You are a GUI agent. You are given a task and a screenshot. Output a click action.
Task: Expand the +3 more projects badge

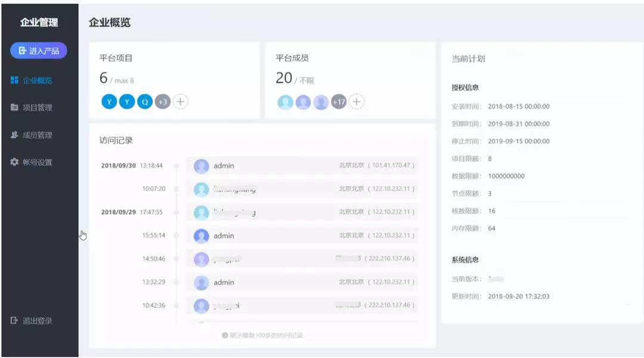click(x=163, y=102)
